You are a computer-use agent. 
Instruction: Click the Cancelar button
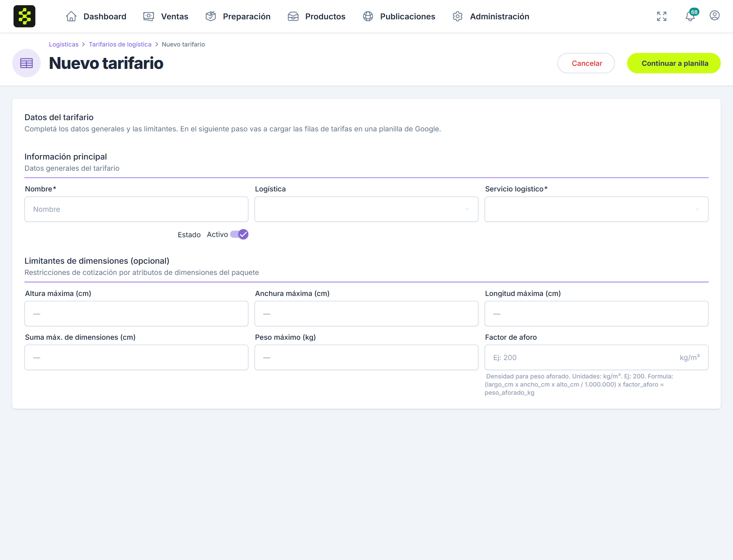pos(586,63)
